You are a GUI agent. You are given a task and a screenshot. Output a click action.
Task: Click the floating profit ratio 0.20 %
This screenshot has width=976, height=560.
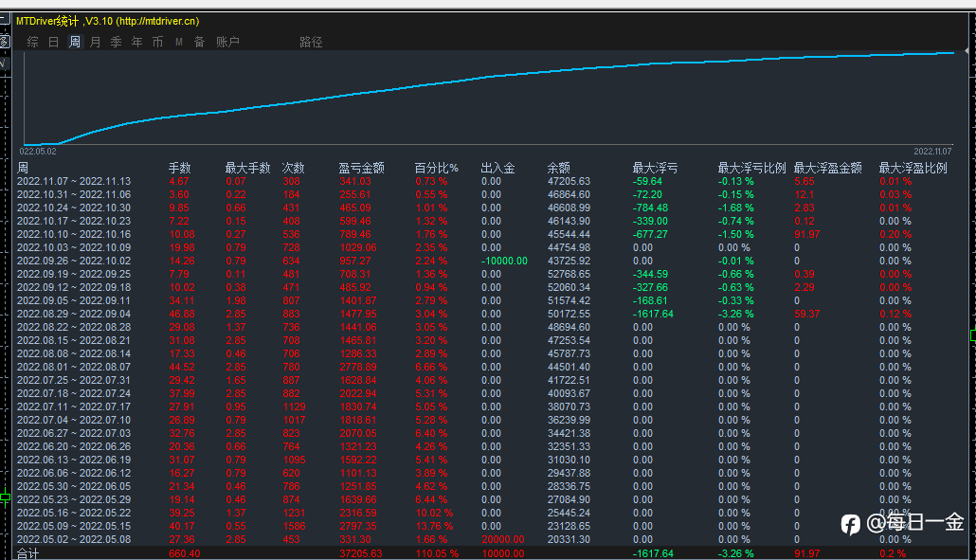[x=895, y=234]
